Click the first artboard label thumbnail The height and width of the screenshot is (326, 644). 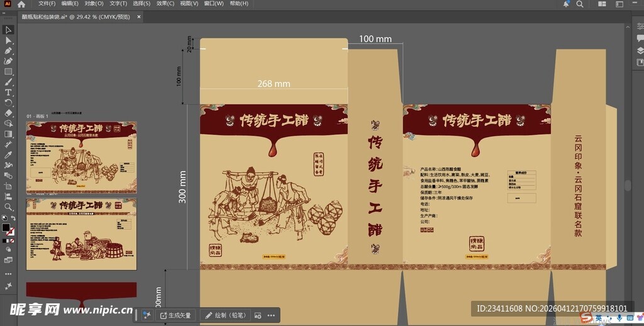click(81, 157)
